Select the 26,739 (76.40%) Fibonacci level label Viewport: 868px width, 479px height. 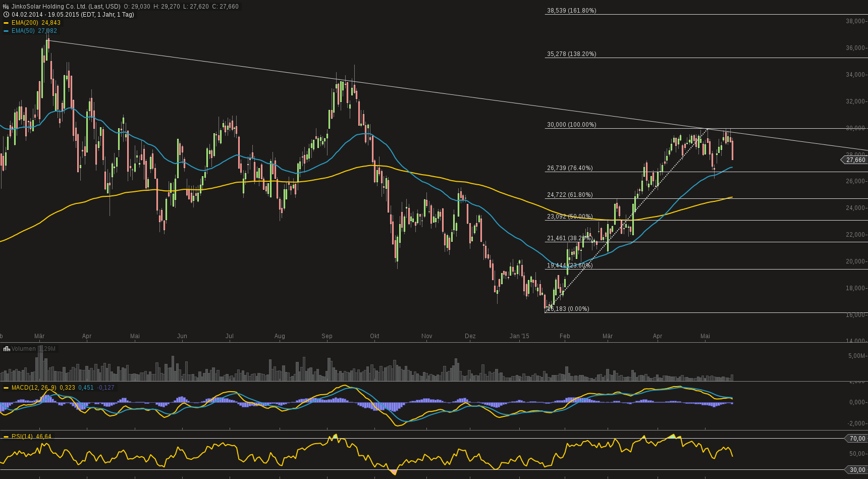click(x=570, y=168)
